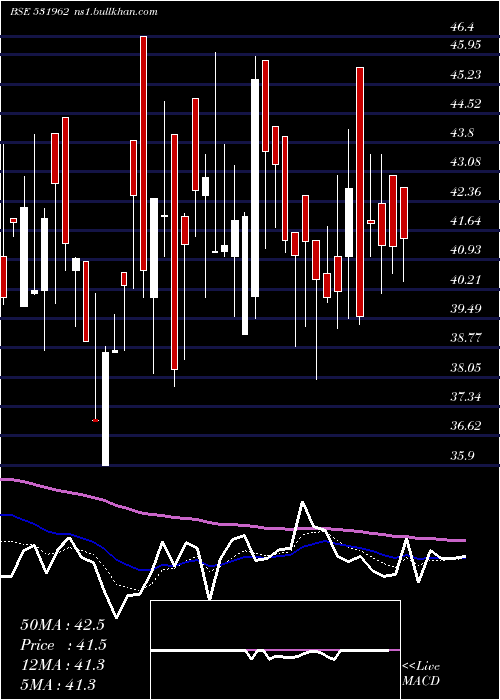
Task: Click the Price : 41.5 readout
Action: click(63, 645)
